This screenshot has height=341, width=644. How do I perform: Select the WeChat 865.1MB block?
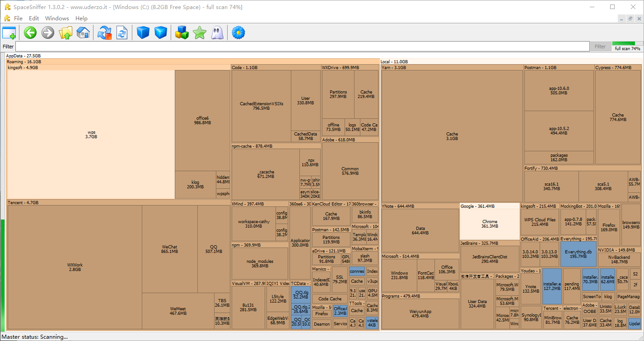point(169,249)
